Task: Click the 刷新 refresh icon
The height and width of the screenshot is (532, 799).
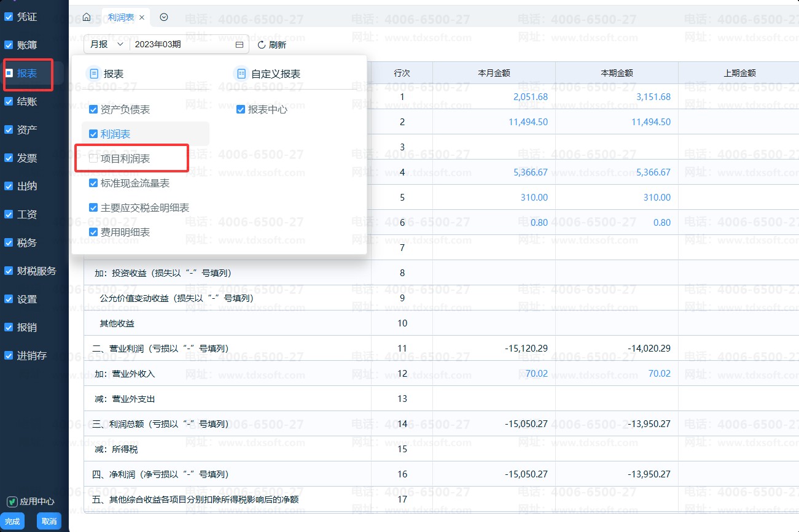Action: pyautogui.click(x=261, y=45)
